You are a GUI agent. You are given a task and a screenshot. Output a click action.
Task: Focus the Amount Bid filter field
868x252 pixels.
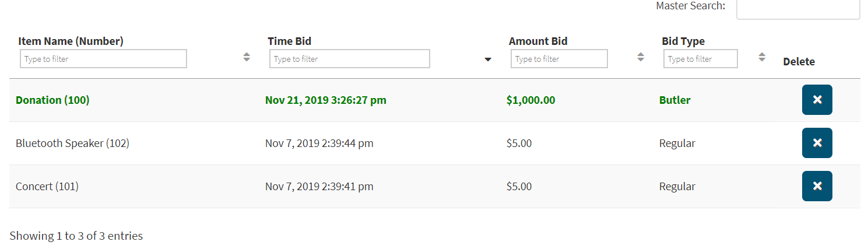[x=559, y=59]
